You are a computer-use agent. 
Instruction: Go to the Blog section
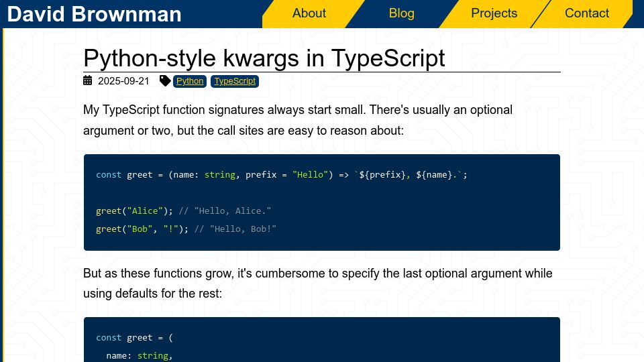[x=401, y=13]
